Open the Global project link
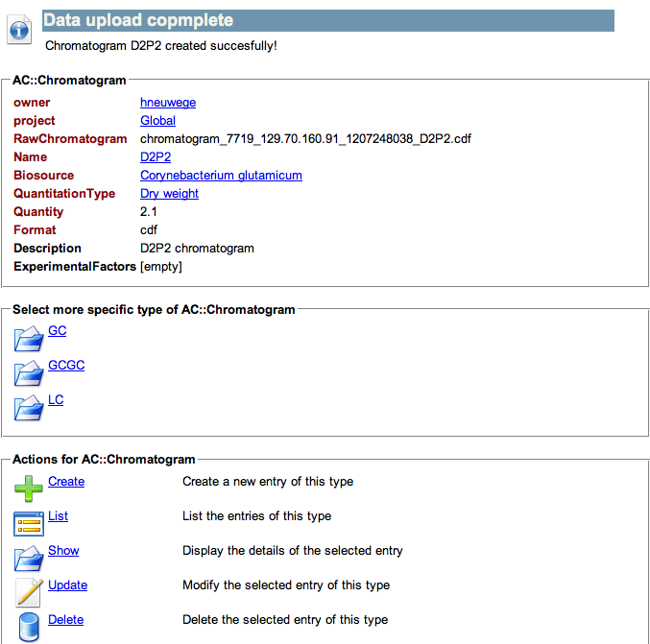 point(158,121)
